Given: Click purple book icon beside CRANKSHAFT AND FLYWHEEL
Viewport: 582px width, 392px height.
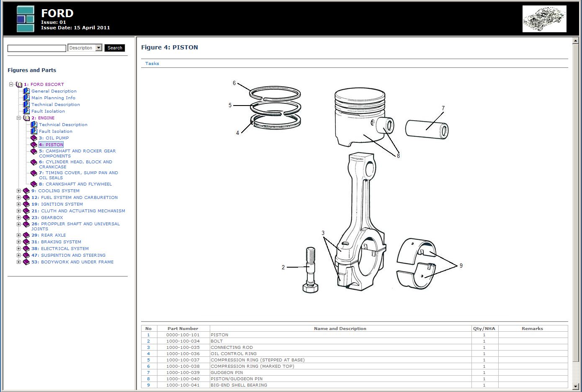Looking at the screenshot, I should click(34, 184).
